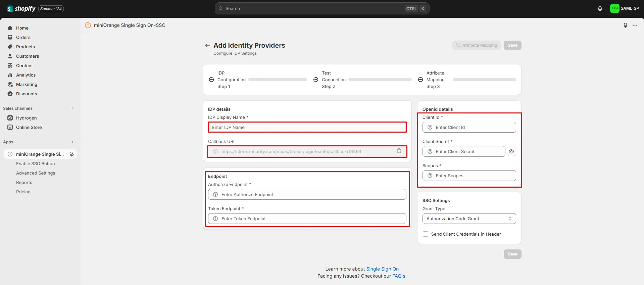Unpin miniOrange app from sidebar
Viewport: 644px width, 285px height.
[x=71, y=154]
